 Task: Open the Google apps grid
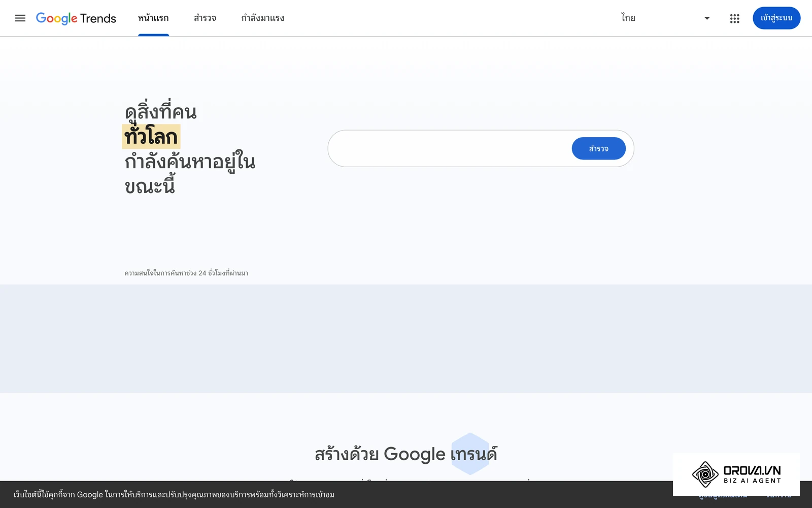(x=734, y=18)
